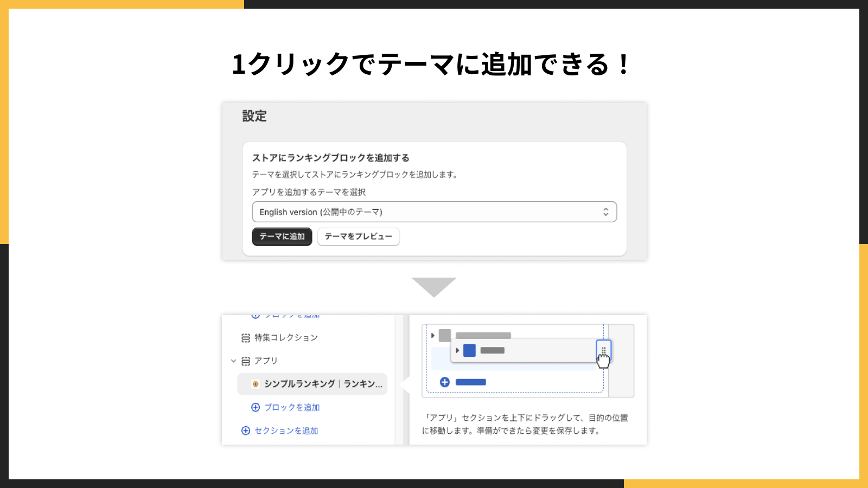This screenshot has width=868, height=488.
Task: Open the theme selection dropdown
Action: coord(434,212)
